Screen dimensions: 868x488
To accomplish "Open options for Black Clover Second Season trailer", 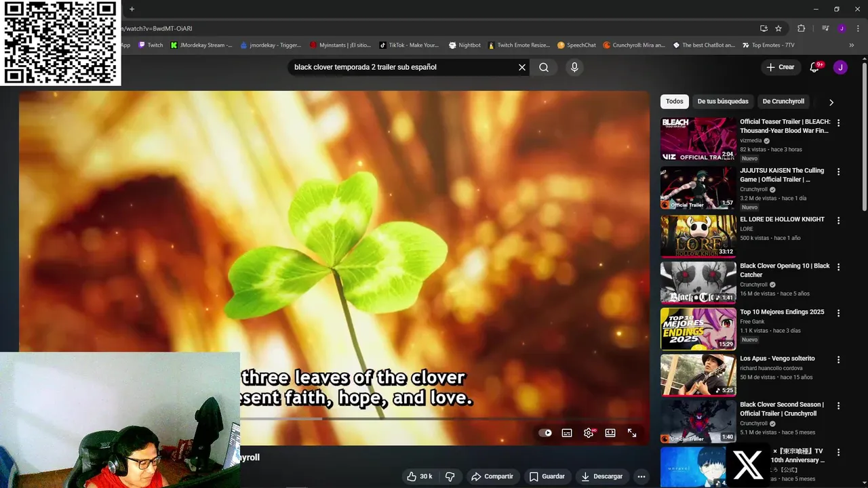I will [x=838, y=406].
